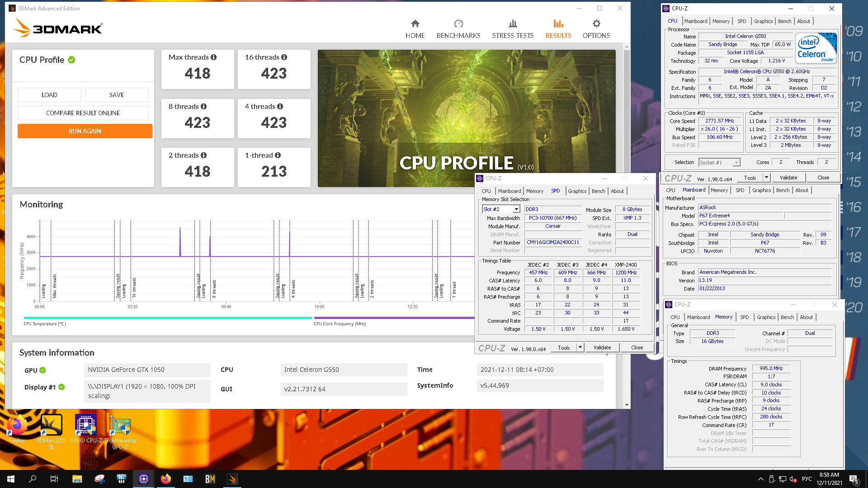Viewport: 868px width, 488px height.
Task: Click the NVIDIA GeForce GTX 1050 field
Action: pos(147,370)
